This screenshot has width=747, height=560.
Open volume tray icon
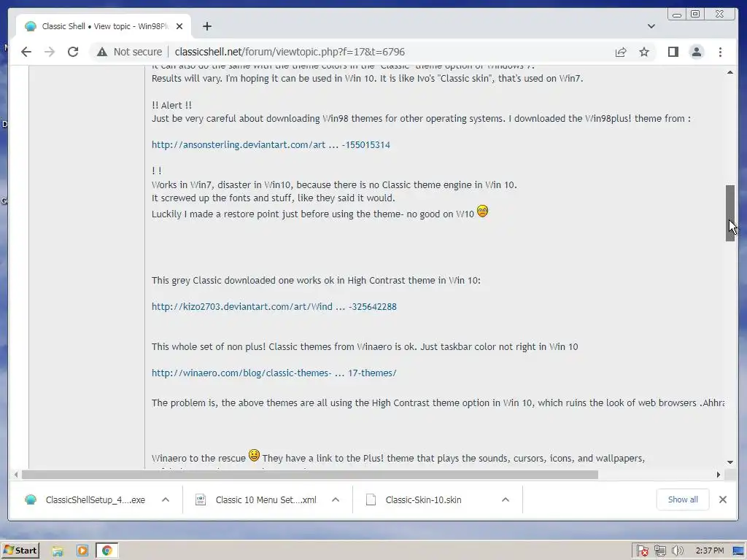point(677,551)
